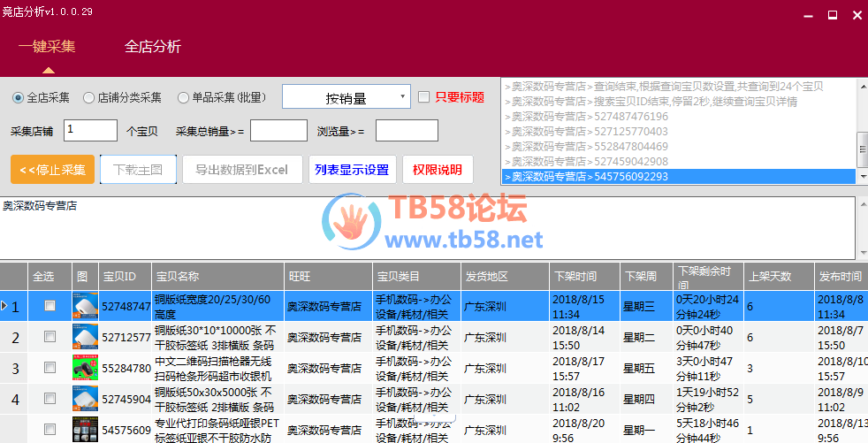Tick the checkbox for row 2

coord(50,337)
